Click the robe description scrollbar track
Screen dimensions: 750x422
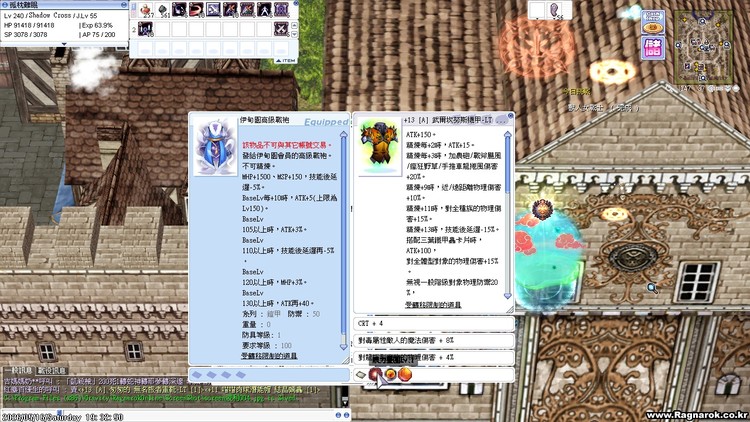[x=343, y=239]
